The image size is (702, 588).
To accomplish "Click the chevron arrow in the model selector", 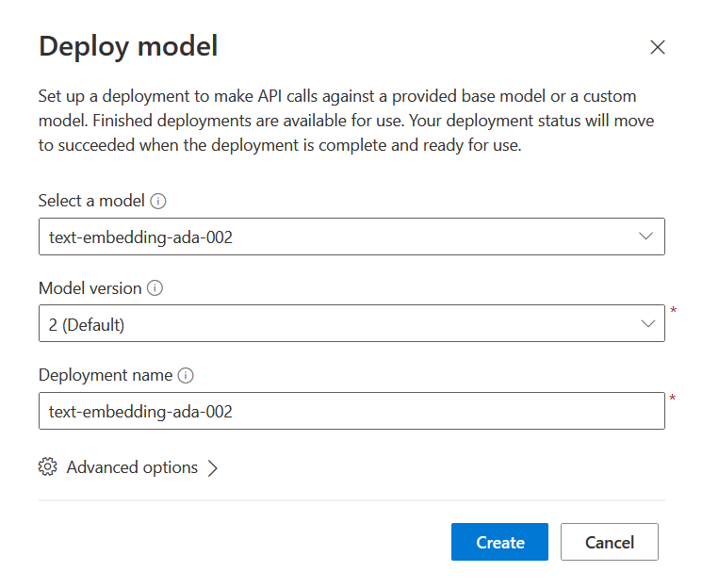I will (646, 237).
